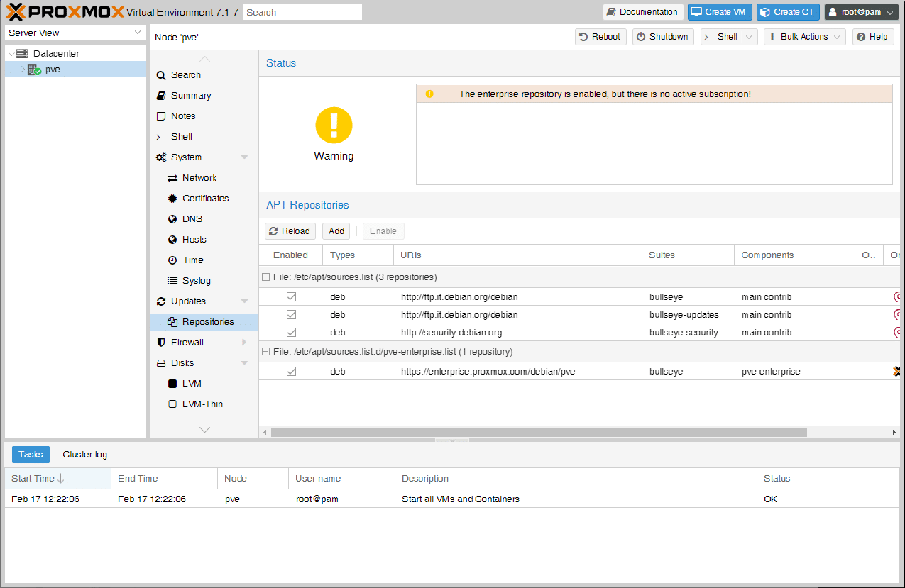Viewport: 905px width, 588px height.
Task: Click Add to add a repository
Action: pos(336,231)
